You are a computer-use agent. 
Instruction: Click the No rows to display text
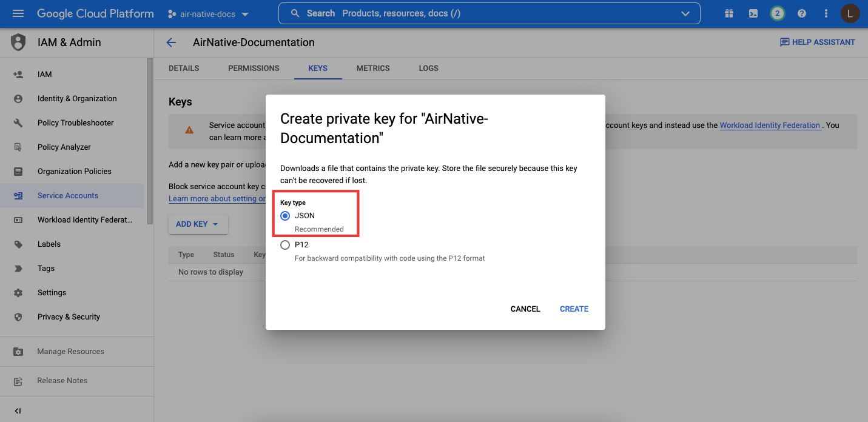[x=210, y=272]
